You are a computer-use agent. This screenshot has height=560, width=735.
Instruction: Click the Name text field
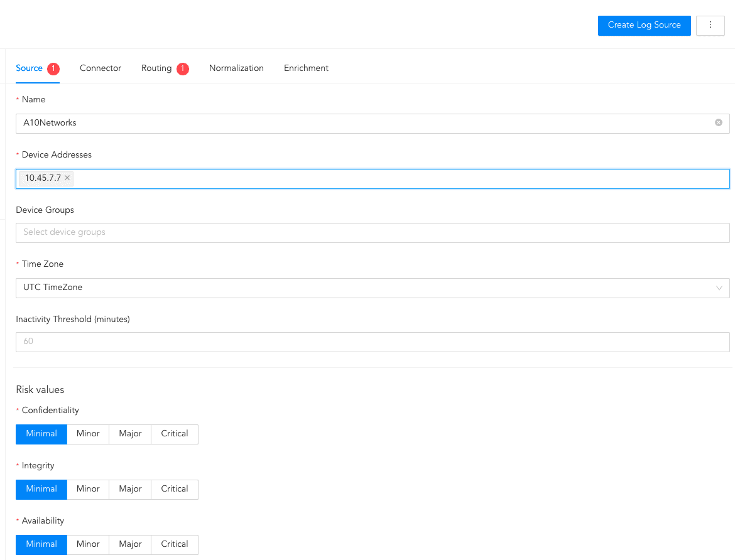364,123
